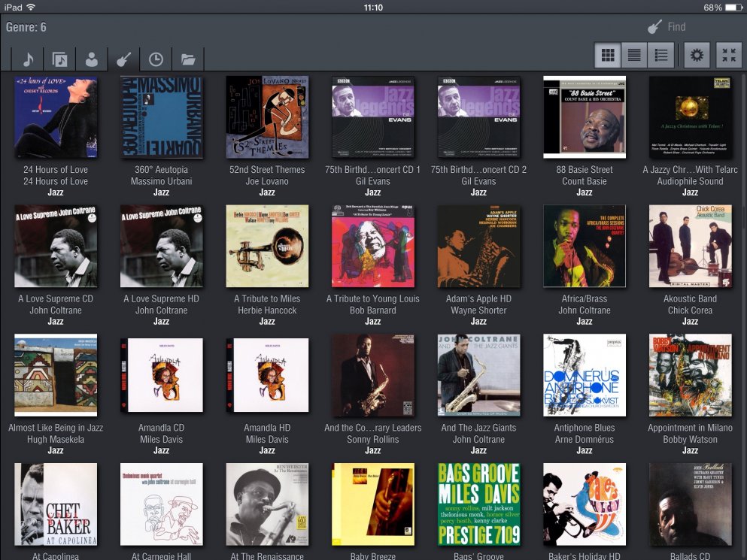Image resolution: width=747 pixels, height=560 pixels.
Task: Select artist name Chick Corea
Action: coord(691,310)
